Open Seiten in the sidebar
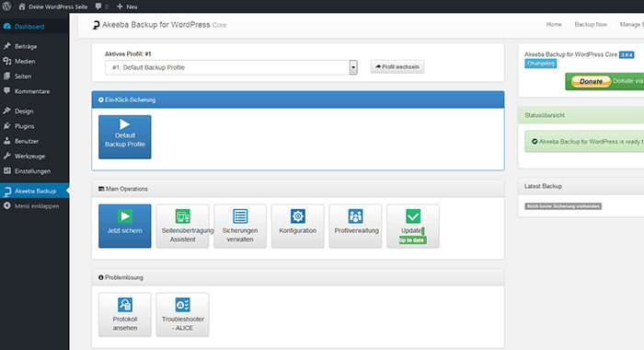 click(35, 76)
